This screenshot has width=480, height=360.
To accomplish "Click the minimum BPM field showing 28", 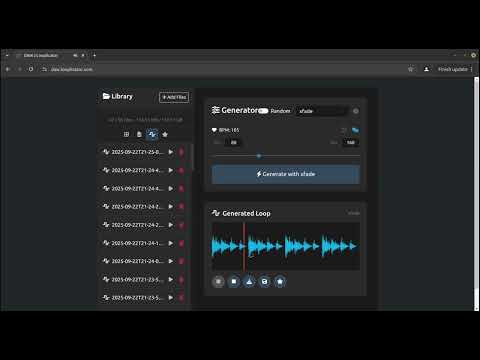I will [234, 142].
